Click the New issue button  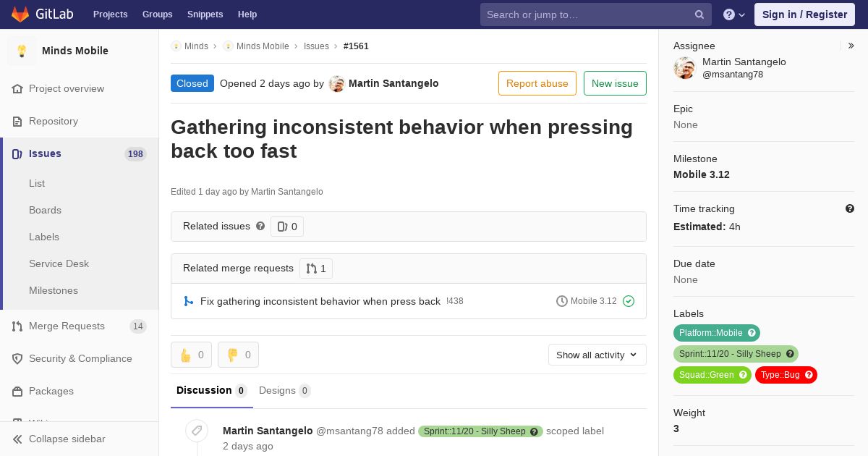tap(615, 83)
